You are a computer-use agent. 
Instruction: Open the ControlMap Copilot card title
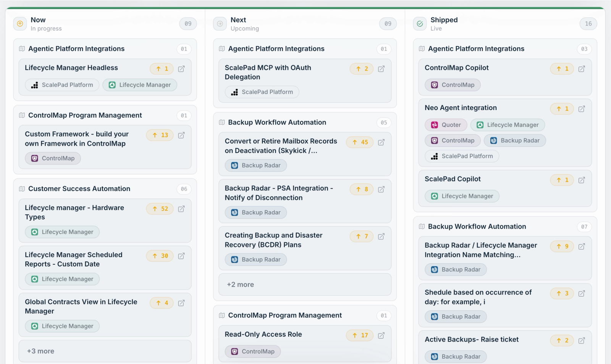coord(457,68)
